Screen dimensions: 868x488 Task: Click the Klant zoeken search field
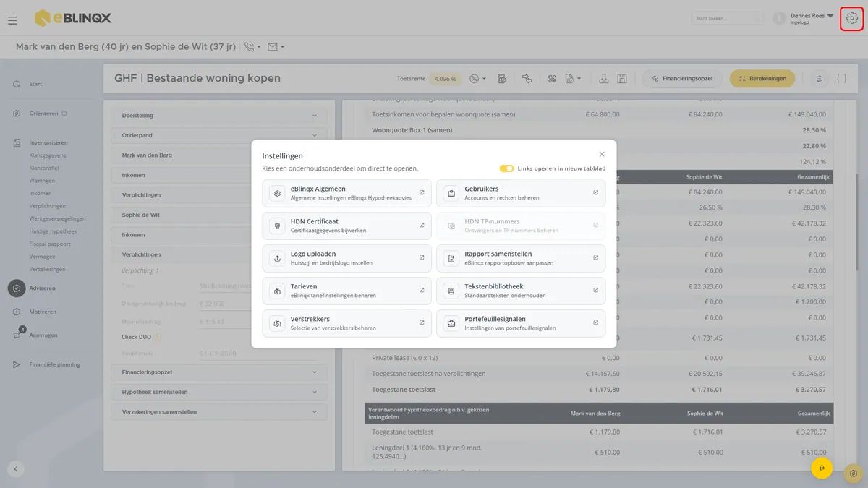point(727,18)
